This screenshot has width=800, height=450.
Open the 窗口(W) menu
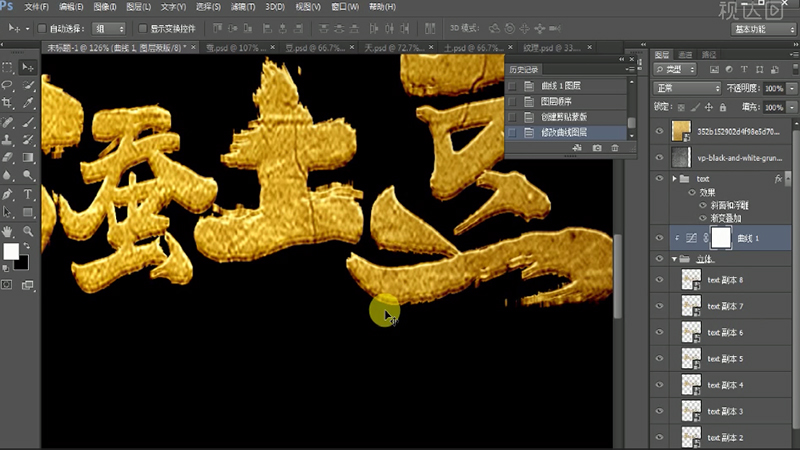(345, 7)
